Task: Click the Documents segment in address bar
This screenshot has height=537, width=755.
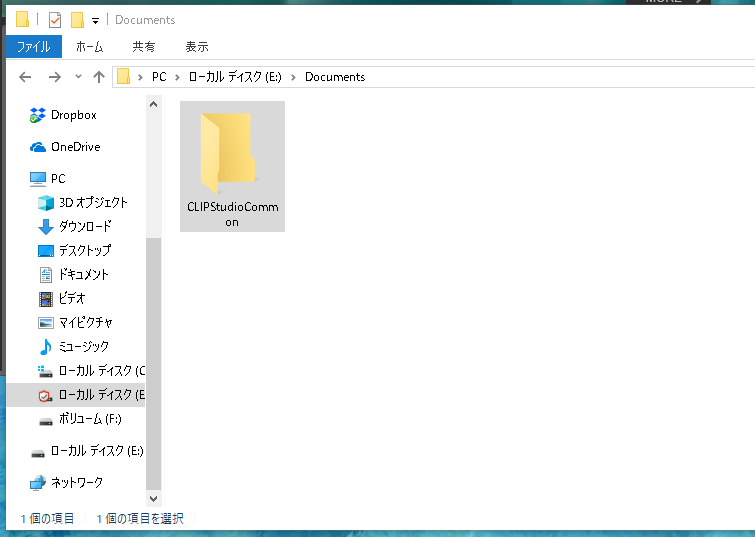Action: [x=335, y=77]
